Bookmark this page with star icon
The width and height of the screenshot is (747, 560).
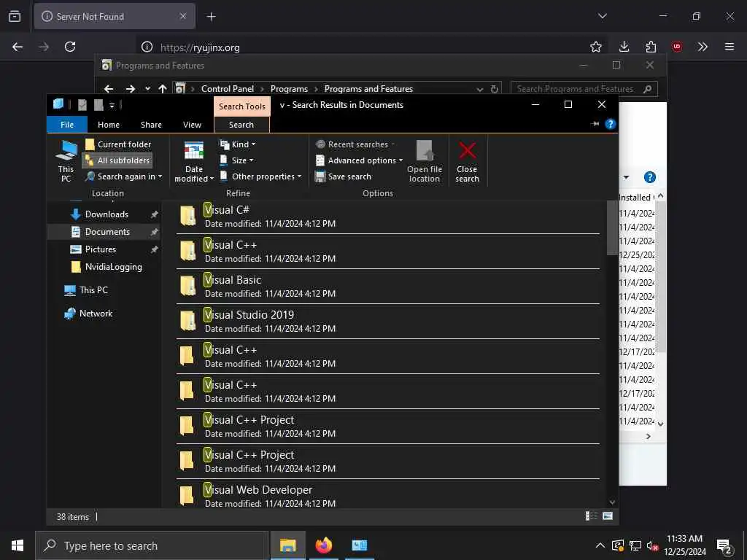pos(596,47)
